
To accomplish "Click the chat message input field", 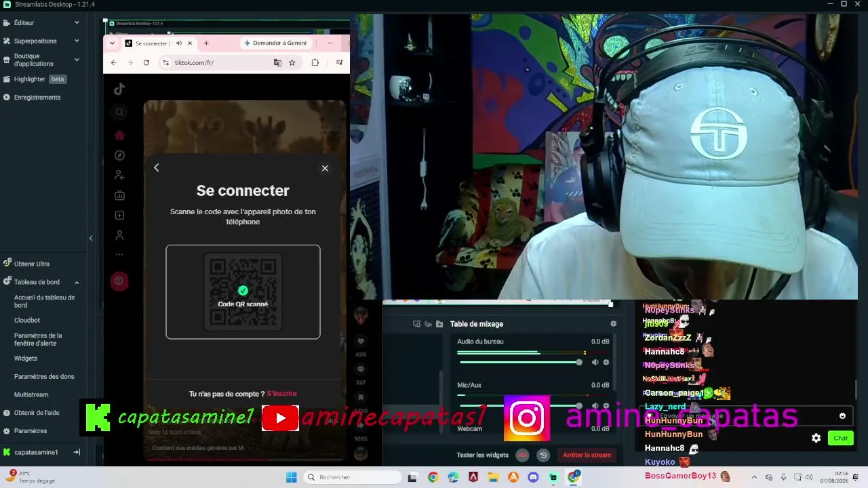I will pos(747,415).
